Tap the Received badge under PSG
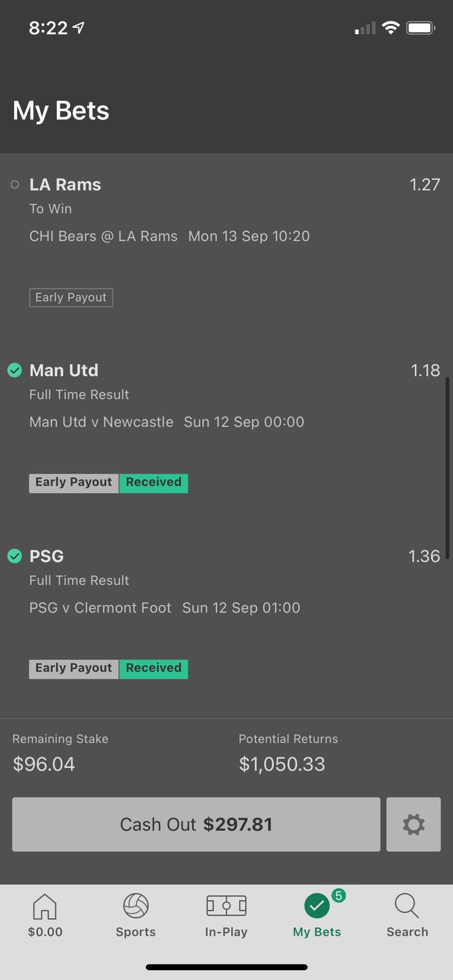The width and height of the screenshot is (453, 980). click(x=153, y=668)
